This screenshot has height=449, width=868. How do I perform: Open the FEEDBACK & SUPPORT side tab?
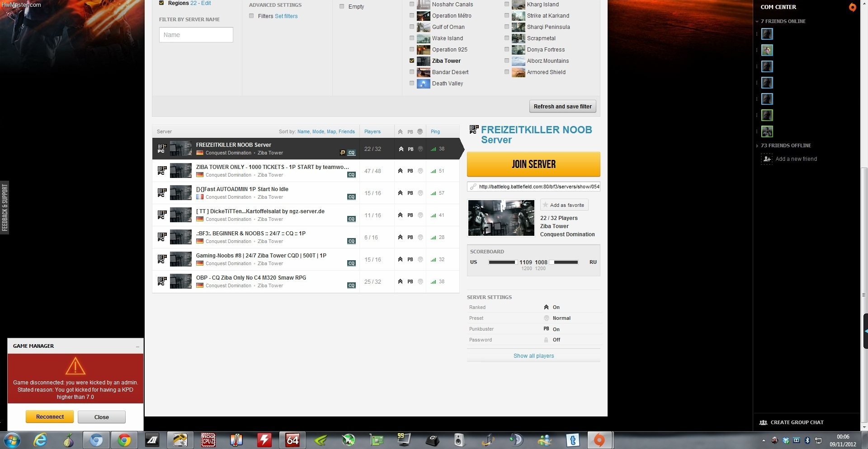click(x=5, y=208)
